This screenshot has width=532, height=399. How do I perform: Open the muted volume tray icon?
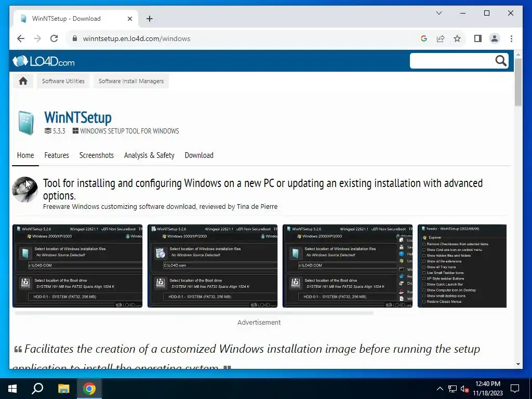pyautogui.click(x=464, y=389)
